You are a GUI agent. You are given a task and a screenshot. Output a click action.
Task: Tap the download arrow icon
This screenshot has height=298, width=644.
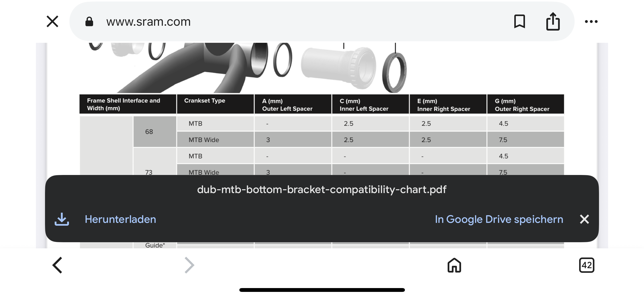(x=62, y=219)
